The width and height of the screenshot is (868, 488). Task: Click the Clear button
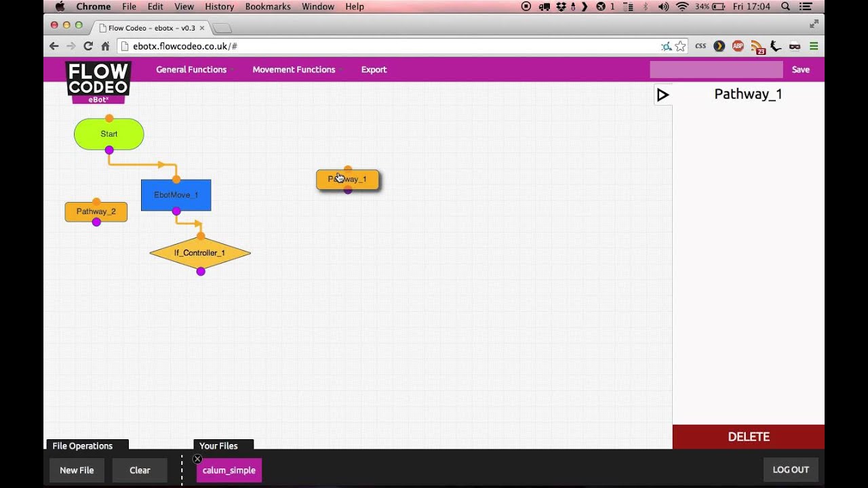pyautogui.click(x=140, y=470)
